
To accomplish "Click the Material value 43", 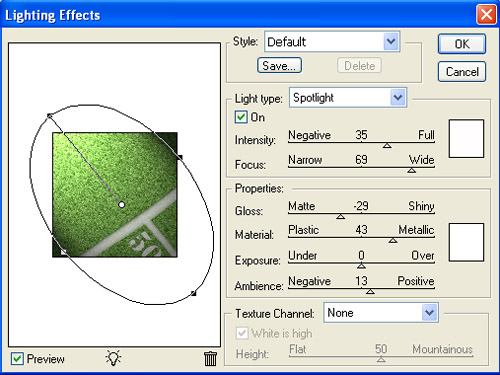I will (361, 229).
